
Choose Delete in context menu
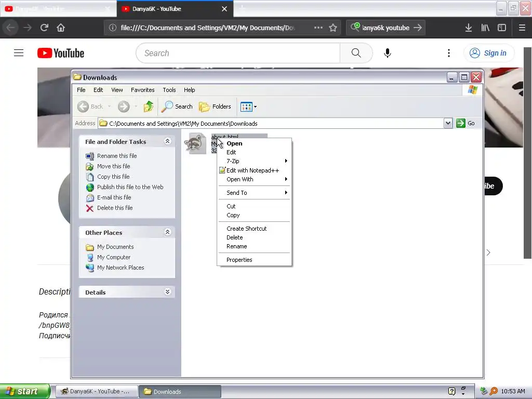pos(254,237)
